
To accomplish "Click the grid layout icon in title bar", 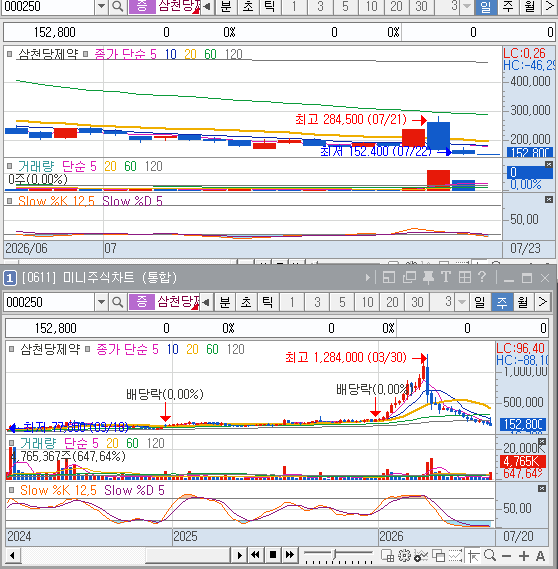I will (465, 277).
